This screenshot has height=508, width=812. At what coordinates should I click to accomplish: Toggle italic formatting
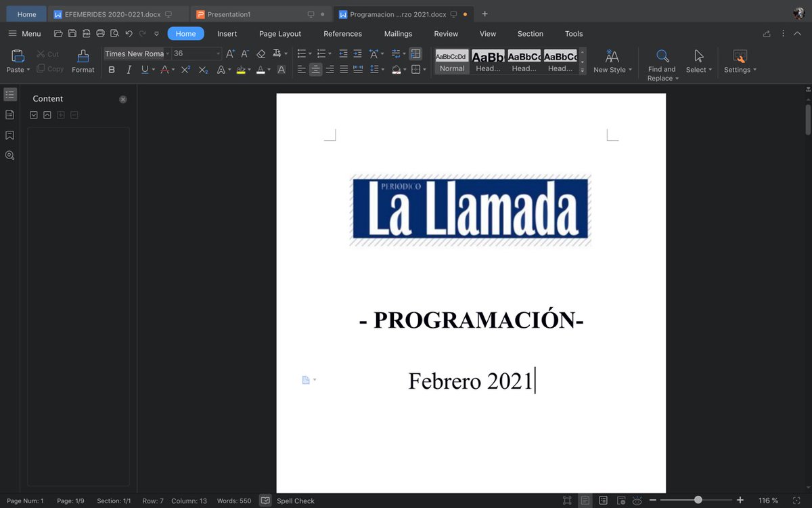click(x=129, y=70)
